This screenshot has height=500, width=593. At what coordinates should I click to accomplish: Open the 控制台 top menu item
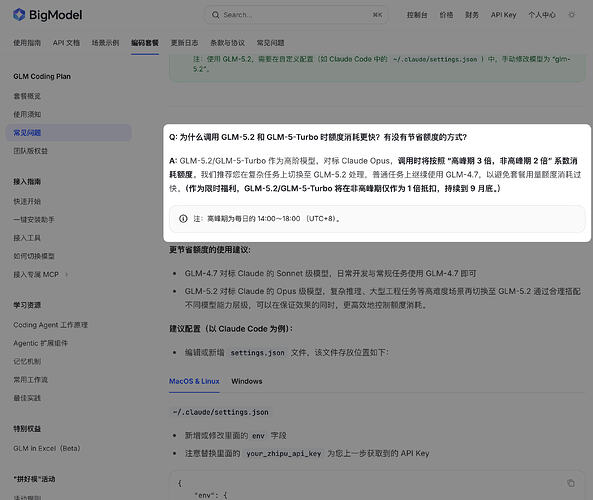click(x=417, y=15)
